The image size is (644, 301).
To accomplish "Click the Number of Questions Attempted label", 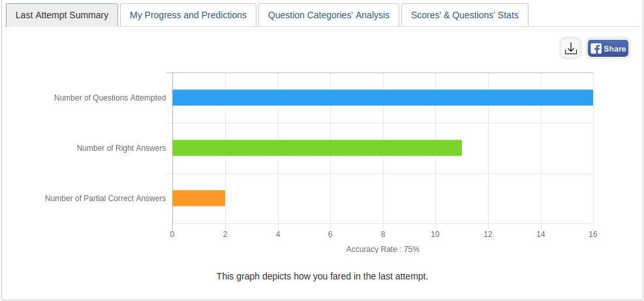I will pyautogui.click(x=110, y=98).
